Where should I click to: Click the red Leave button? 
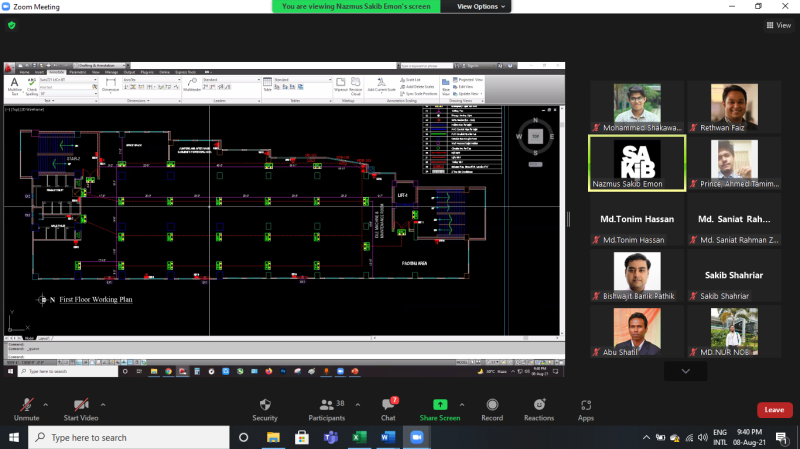tap(773, 409)
